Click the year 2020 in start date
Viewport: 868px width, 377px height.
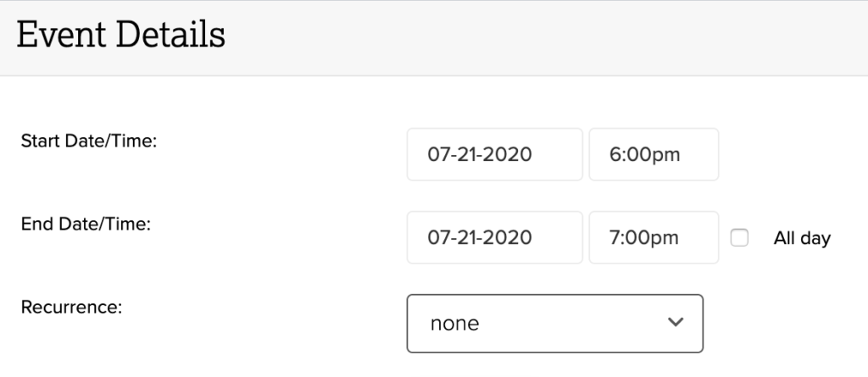pyautogui.click(x=511, y=155)
